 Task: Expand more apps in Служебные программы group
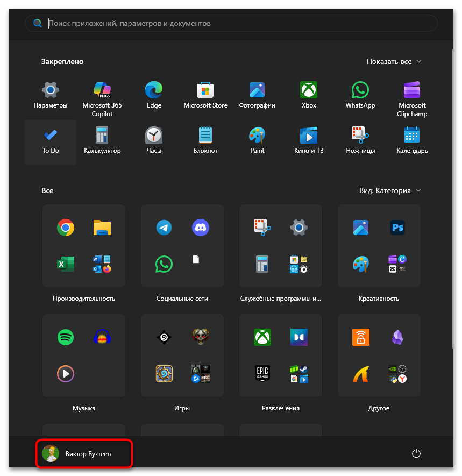(298, 264)
